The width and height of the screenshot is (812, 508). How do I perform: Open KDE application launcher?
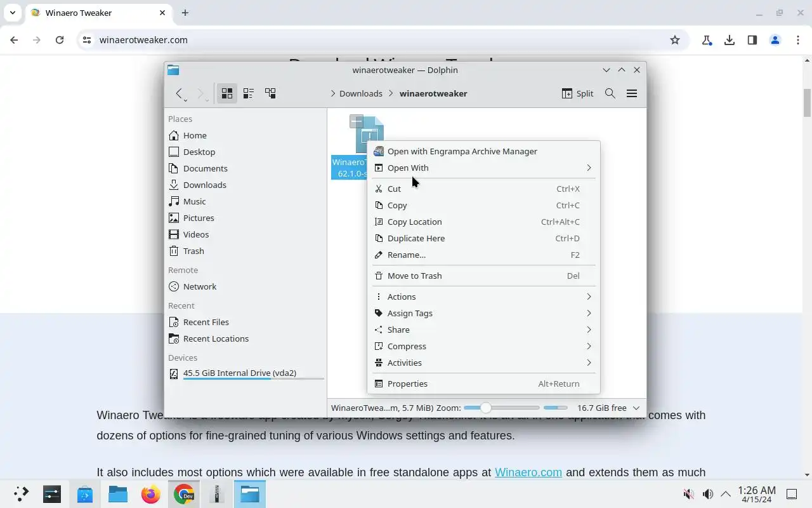(21, 494)
